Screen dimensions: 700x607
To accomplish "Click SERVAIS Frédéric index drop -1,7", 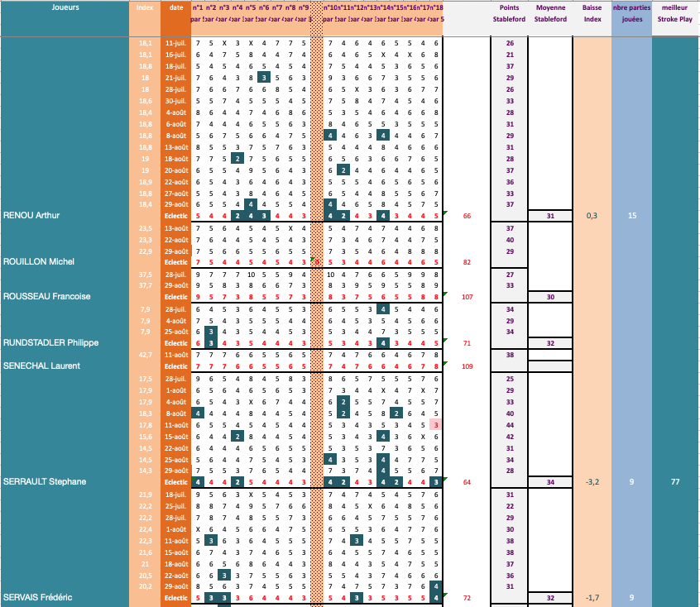I will click(x=592, y=598).
